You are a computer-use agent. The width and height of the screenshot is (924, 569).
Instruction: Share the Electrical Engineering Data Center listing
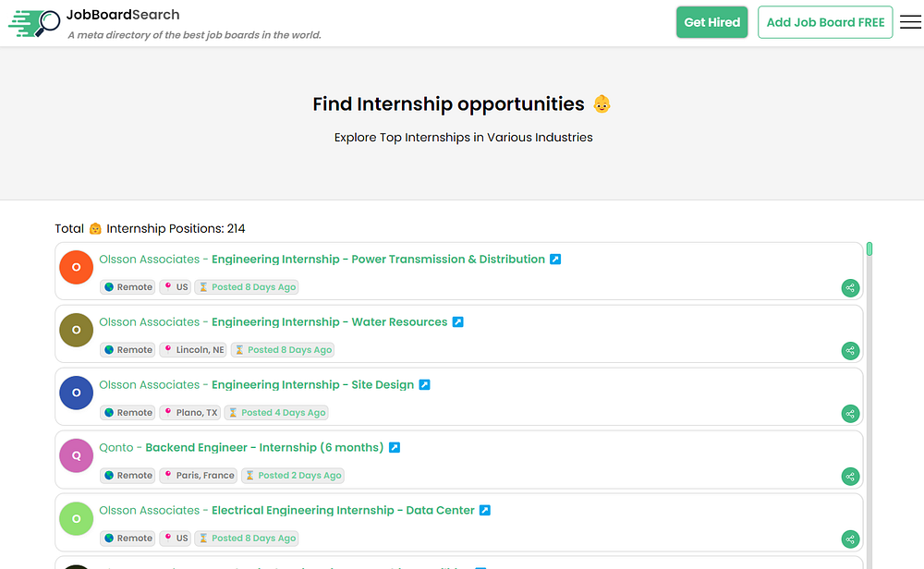(x=850, y=539)
